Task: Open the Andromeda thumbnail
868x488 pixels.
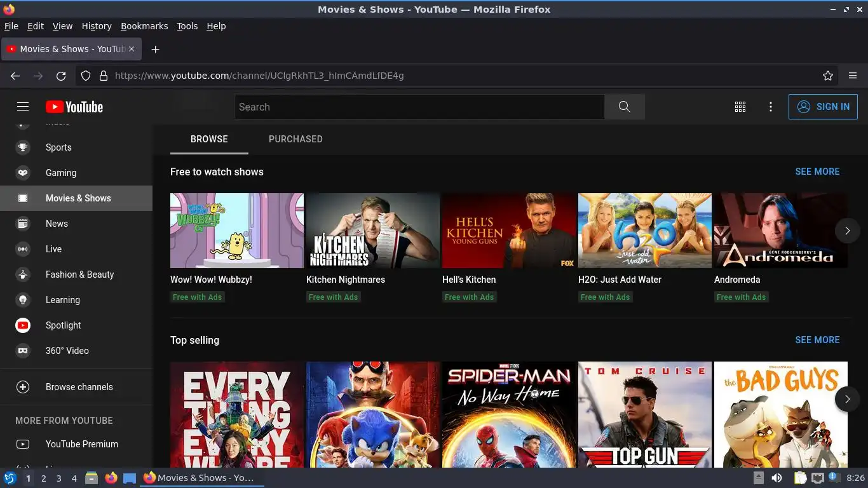Action: coord(781,231)
